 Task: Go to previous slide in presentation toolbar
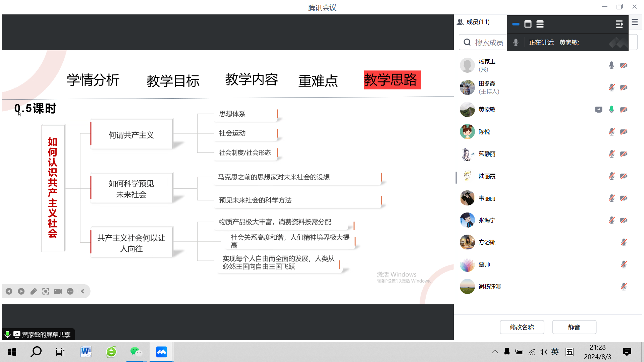click(9, 291)
